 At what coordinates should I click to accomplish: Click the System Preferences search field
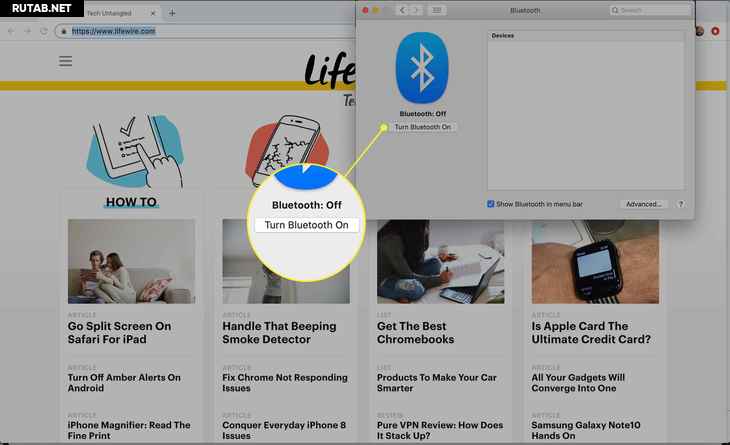(650, 10)
